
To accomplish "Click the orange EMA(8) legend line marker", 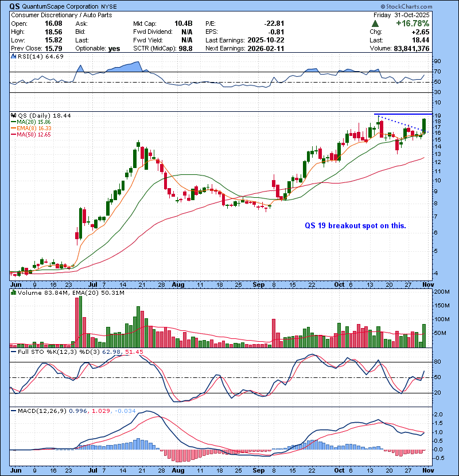I will click(13, 128).
